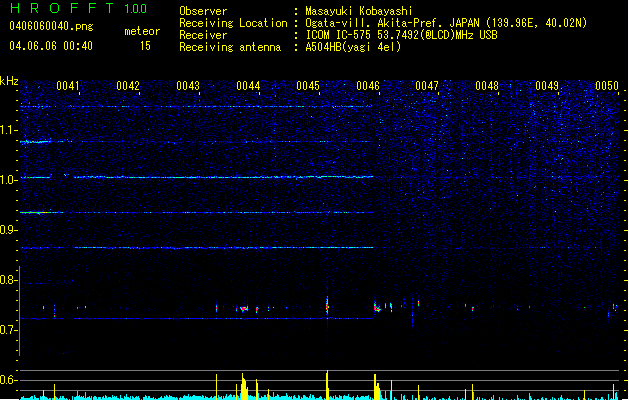Click the 'meteor' count label
The image size is (629, 400).
[x=142, y=31]
